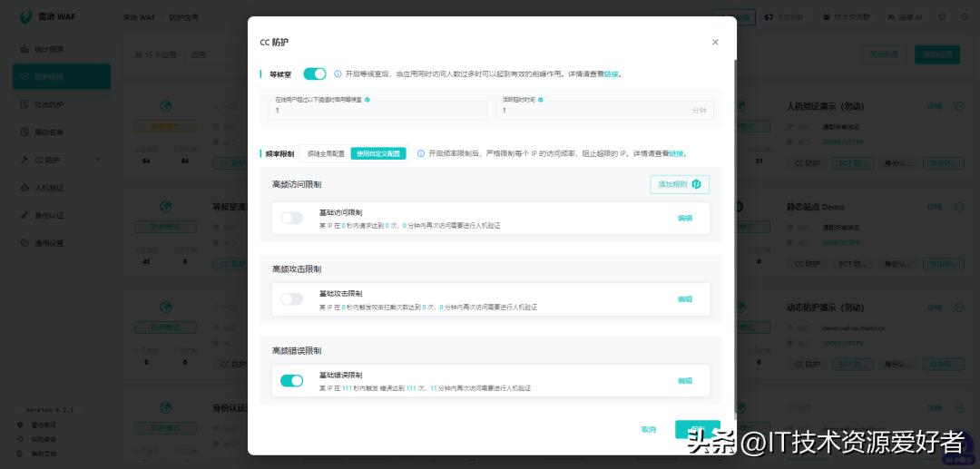Click 人机验证演示（勿动） card title

click(825, 106)
